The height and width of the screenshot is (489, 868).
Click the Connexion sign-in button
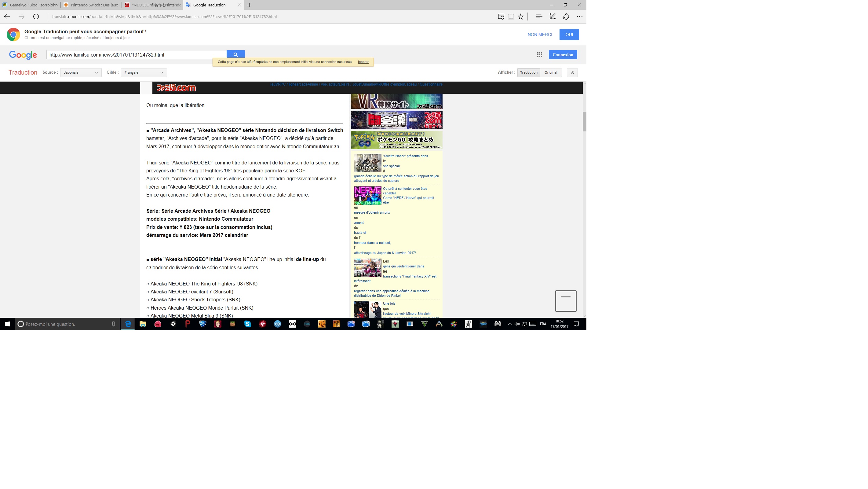(563, 55)
